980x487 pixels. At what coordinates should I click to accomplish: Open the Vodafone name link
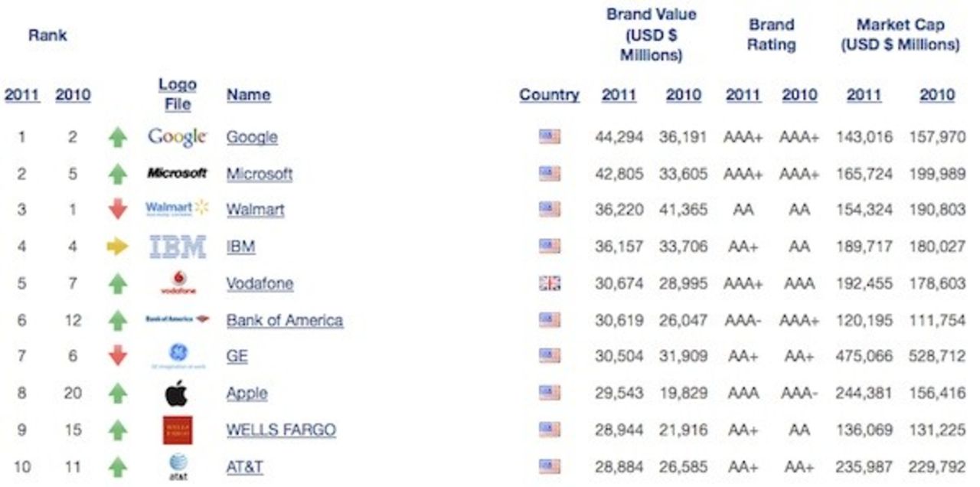point(260,283)
